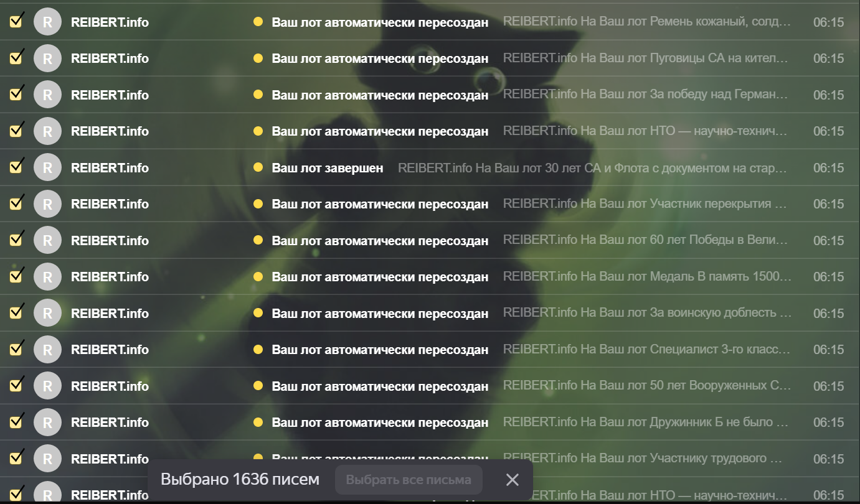Open the email about Участник перекрытия lot
This screenshot has height=504, width=860.
[x=430, y=204]
